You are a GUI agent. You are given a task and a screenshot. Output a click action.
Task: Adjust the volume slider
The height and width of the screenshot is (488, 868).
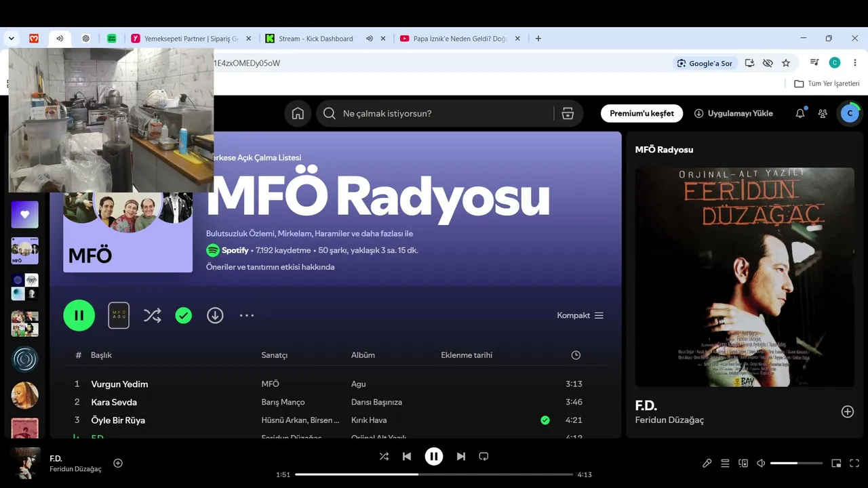[796, 463]
